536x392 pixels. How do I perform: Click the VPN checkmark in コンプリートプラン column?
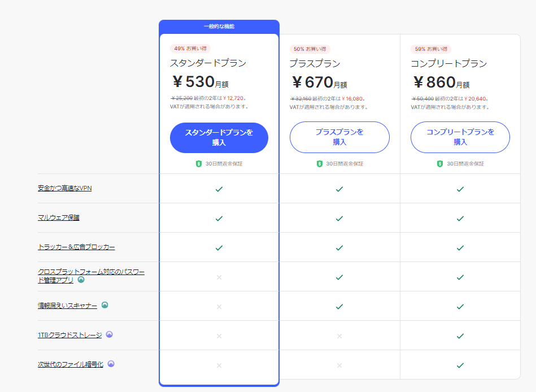460,189
